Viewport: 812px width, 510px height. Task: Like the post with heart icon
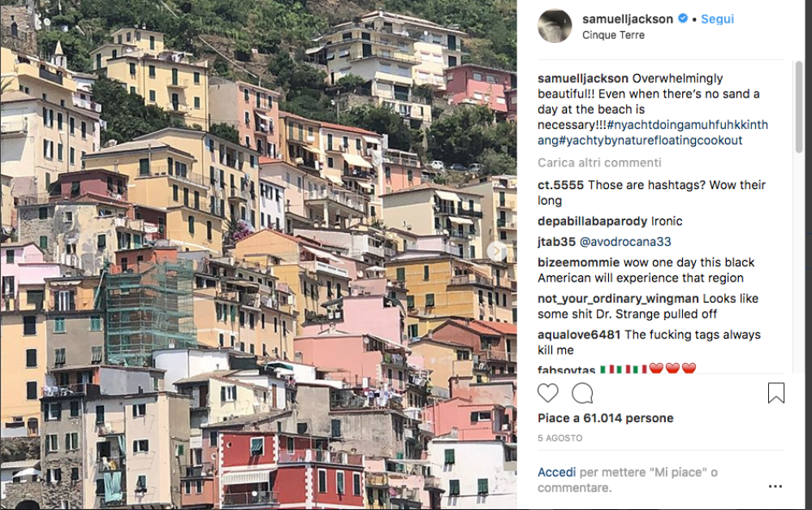pos(547,393)
